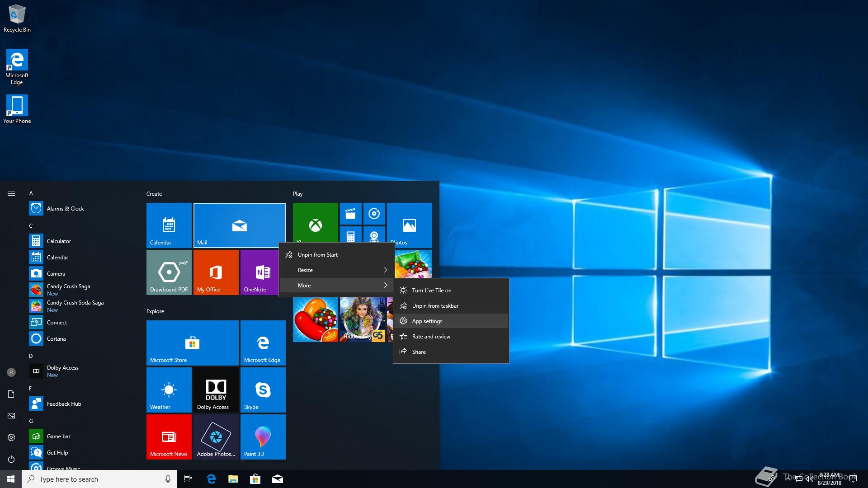The height and width of the screenshot is (488, 868).
Task: Open the Drawboard PDF tile
Action: pyautogui.click(x=169, y=272)
